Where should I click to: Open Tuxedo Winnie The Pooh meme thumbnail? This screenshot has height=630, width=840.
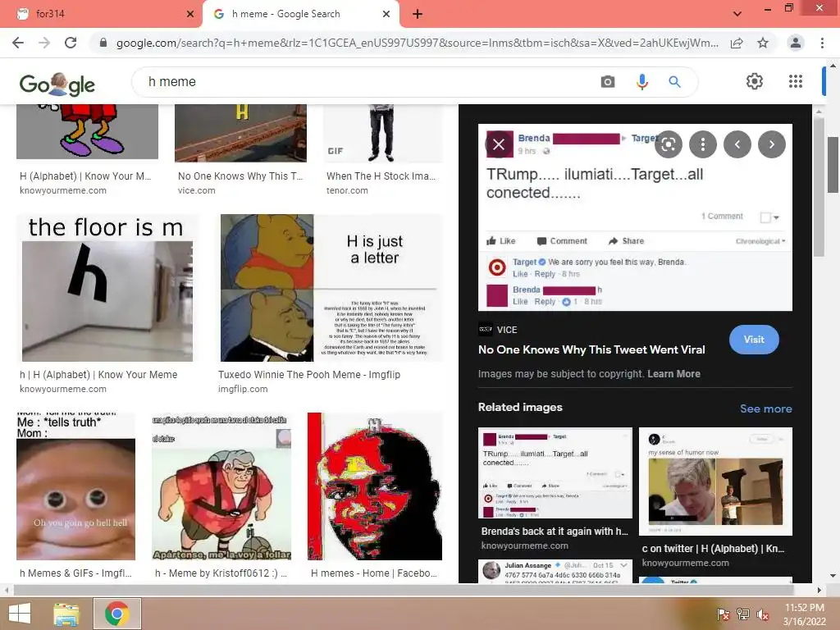[331, 288]
